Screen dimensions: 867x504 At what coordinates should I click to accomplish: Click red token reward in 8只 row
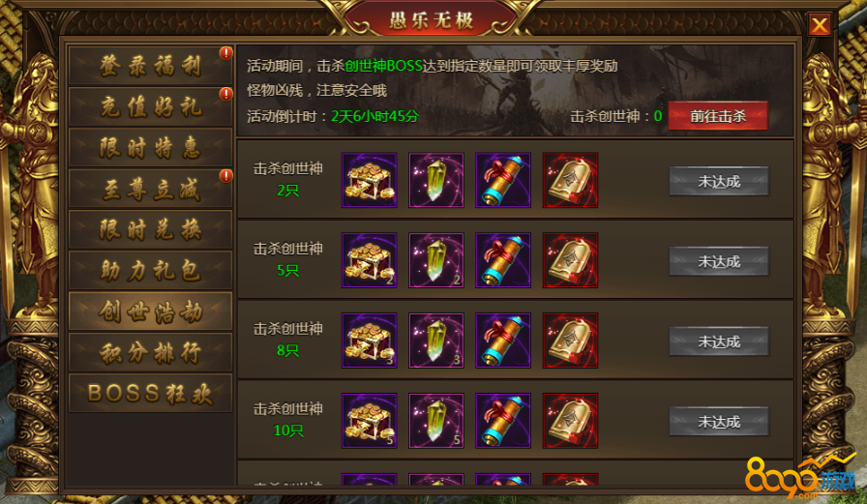(x=570, y=341)
